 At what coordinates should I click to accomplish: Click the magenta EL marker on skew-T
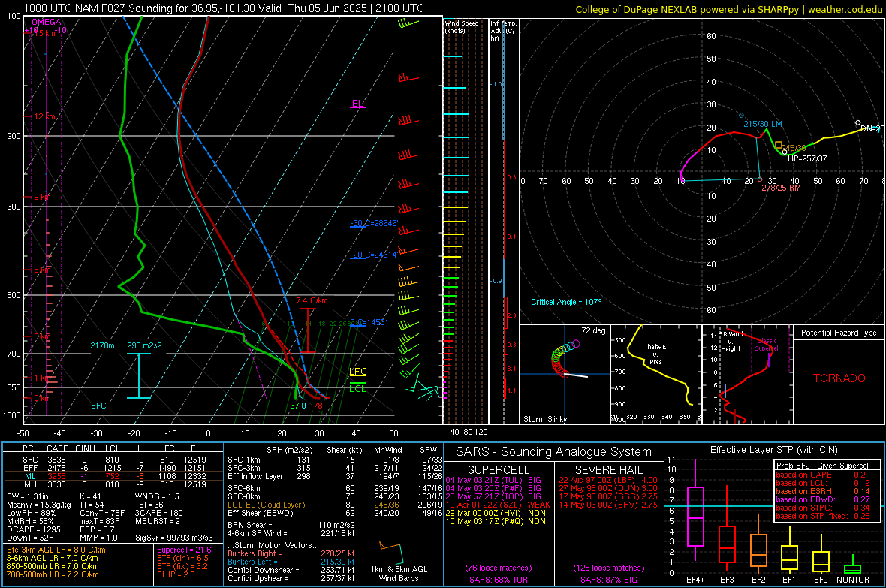(x=357, y=104)
